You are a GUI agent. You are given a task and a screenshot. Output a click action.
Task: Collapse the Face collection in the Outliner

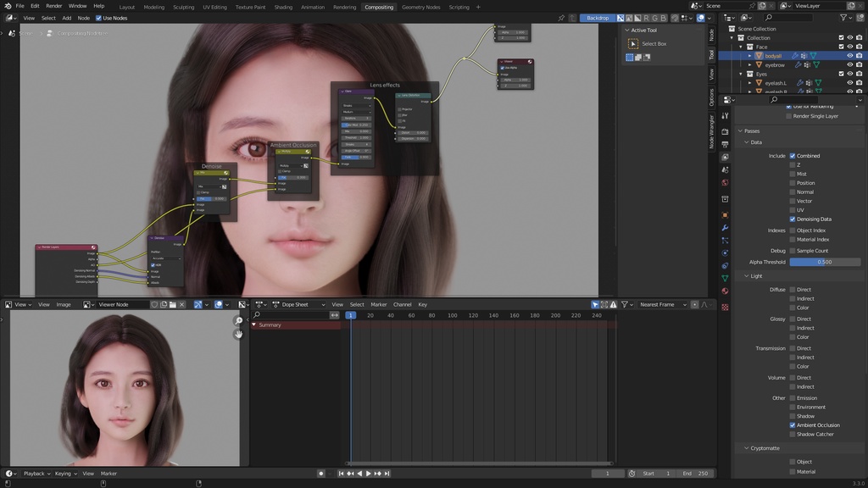(740, 47)
